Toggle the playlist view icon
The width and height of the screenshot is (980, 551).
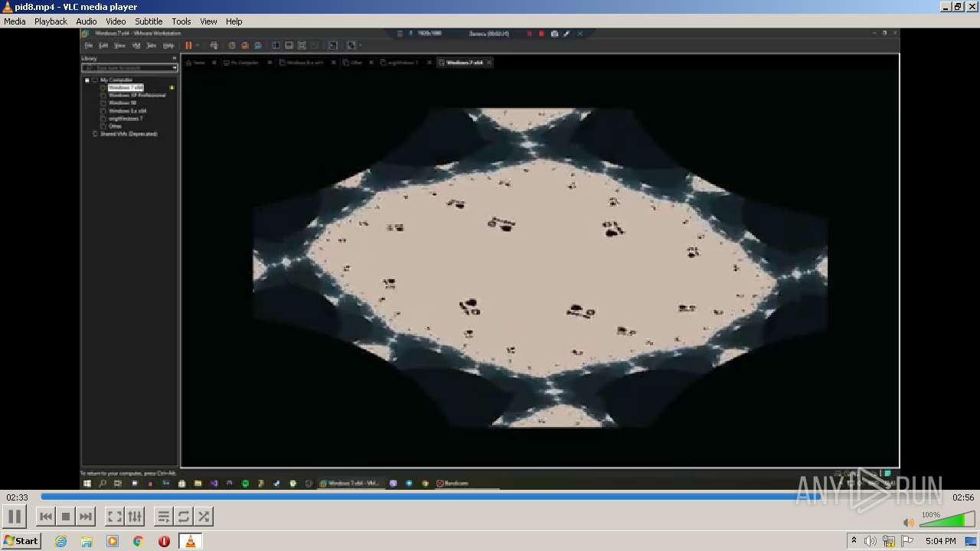click(x=163, y=517)
